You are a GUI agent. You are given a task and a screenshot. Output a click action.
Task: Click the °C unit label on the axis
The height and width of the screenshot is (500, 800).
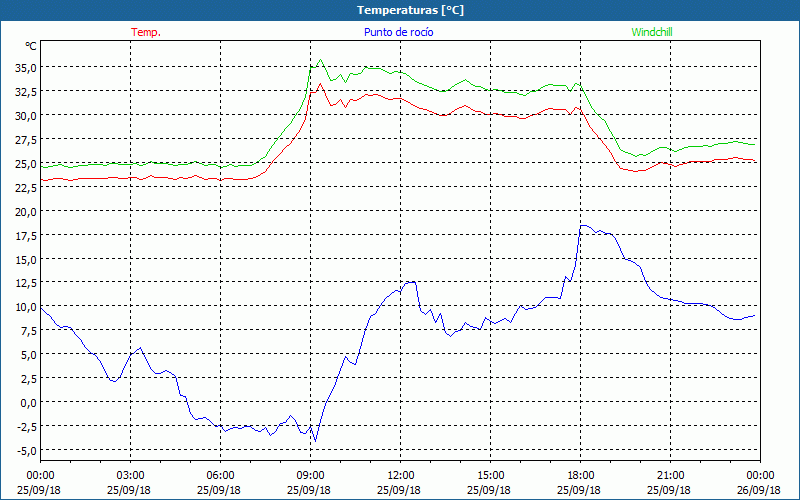31,46
